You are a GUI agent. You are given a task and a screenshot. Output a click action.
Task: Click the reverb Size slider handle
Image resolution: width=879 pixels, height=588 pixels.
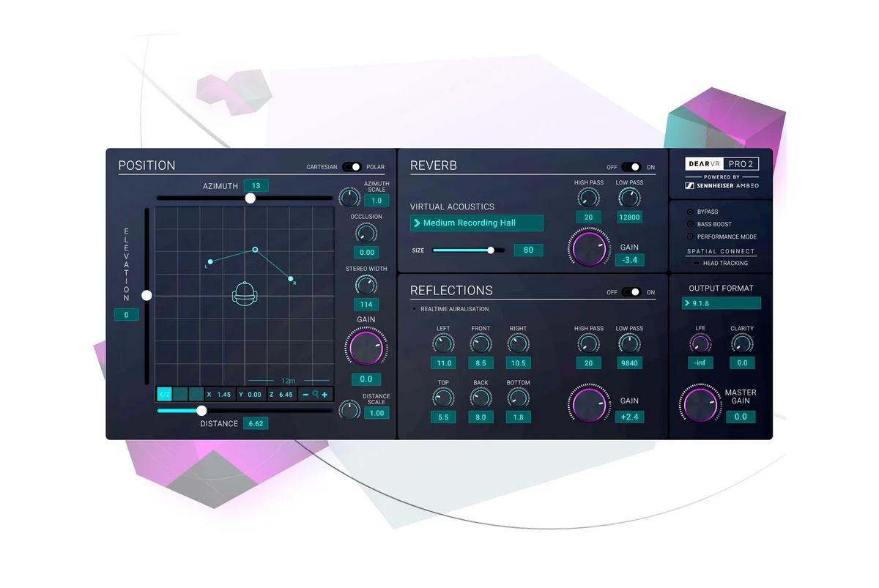click(x=491, y=250)
